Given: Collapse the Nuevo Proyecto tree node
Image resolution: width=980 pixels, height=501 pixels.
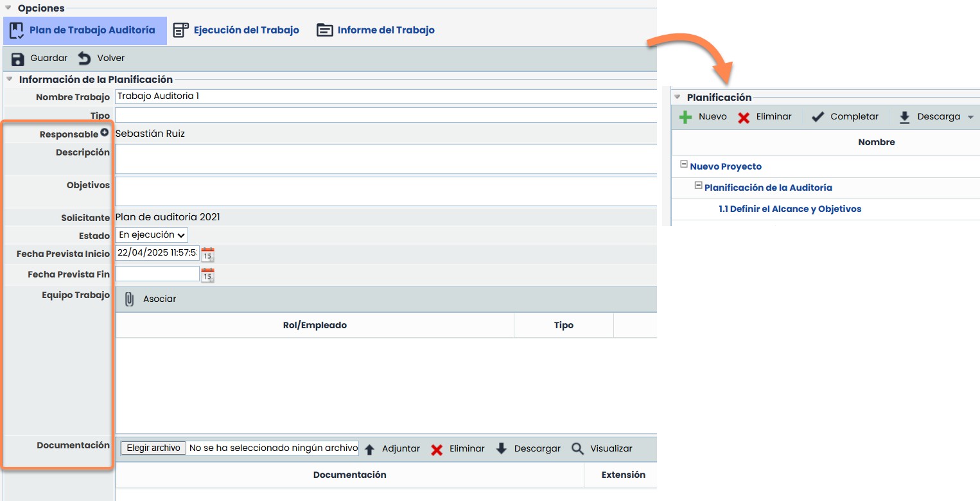Looking at the screenshot, I should pos(683,164).
